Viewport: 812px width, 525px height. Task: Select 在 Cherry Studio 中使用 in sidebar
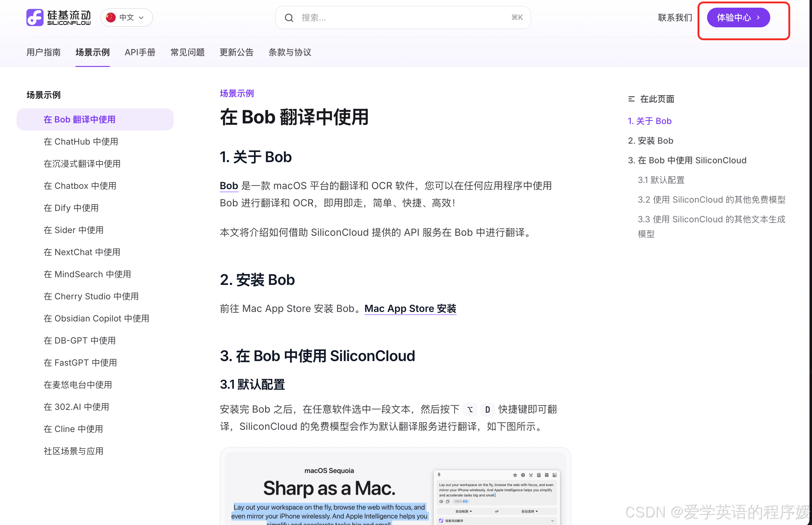pos(91,296)
